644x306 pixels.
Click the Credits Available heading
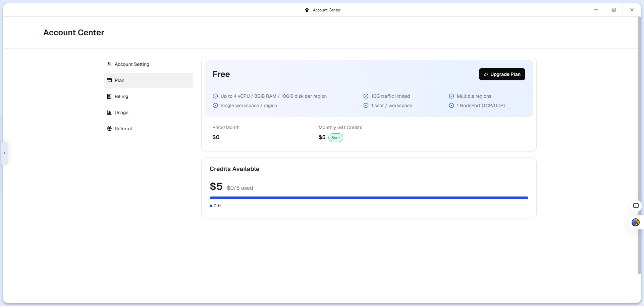pos(234,169)
